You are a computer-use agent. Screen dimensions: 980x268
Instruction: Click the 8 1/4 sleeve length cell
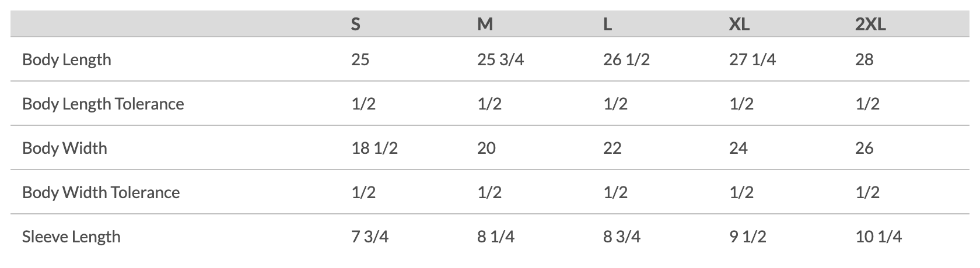point(496,237)
